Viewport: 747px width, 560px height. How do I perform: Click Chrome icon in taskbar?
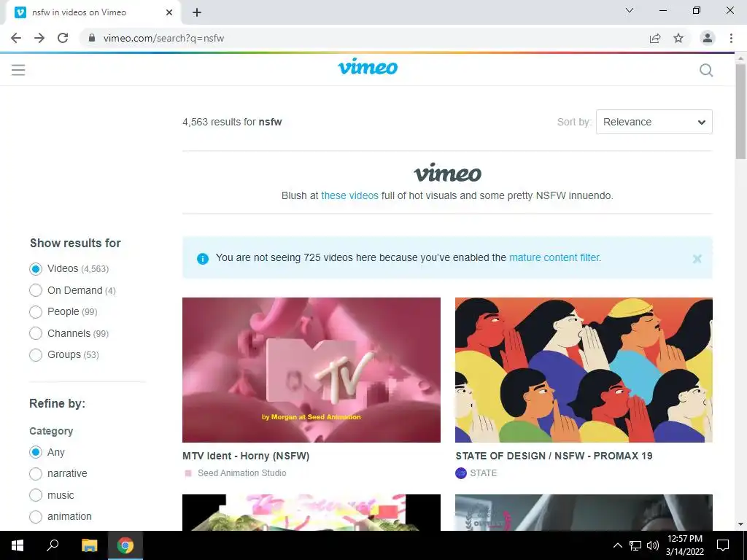125,545
